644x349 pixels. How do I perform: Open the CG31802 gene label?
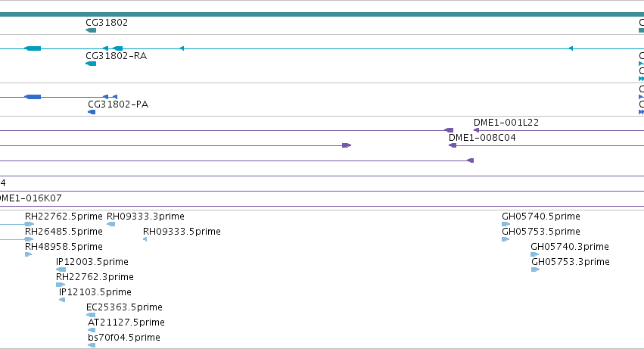coord(107,23)
